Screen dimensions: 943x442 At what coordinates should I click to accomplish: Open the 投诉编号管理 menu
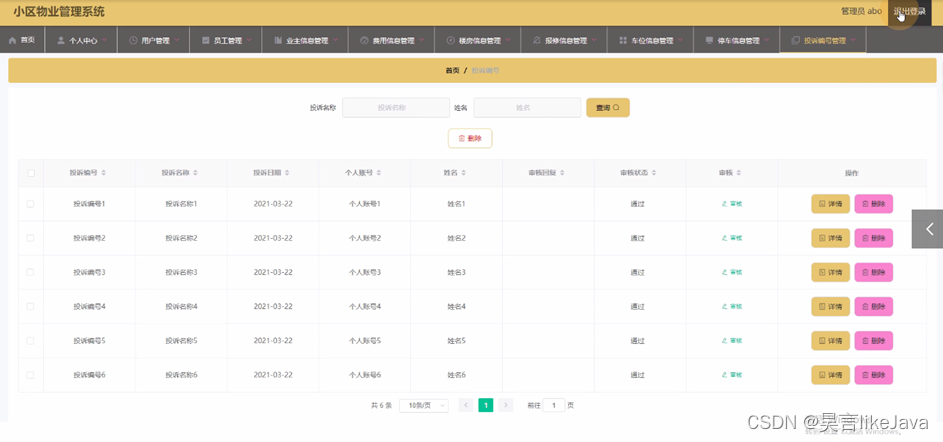pos(823,40)
